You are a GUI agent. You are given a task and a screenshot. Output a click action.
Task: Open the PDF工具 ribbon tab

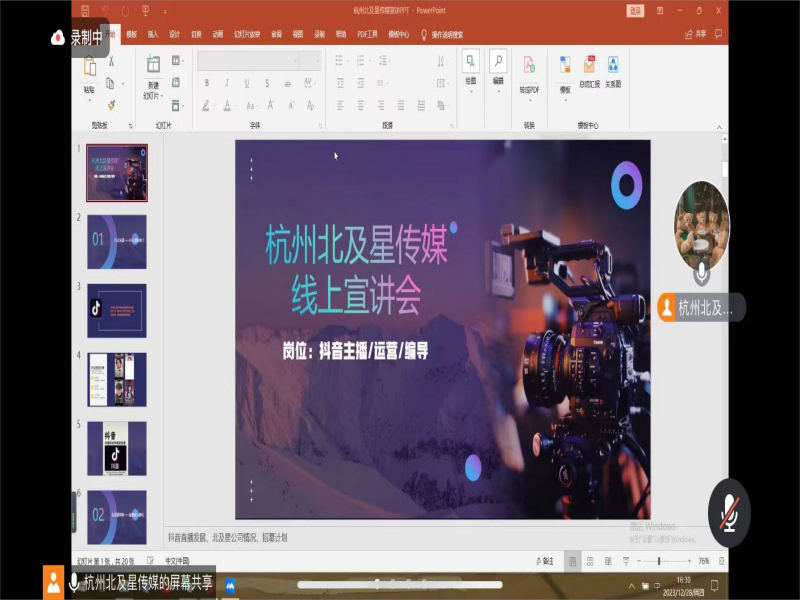(x=367, y=33)
